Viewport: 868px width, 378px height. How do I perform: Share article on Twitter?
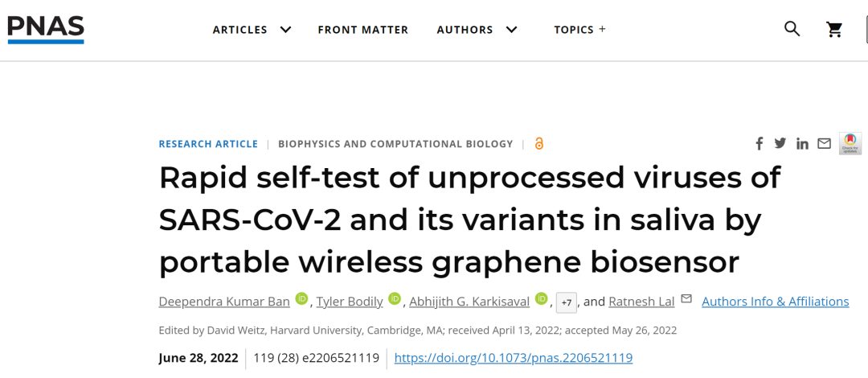pos(780,143)
